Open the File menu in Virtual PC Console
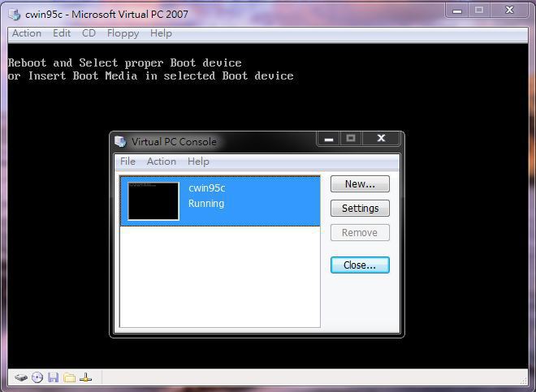Image resolution: width=536 pixels, height=392 pixels. pos(128,162)
